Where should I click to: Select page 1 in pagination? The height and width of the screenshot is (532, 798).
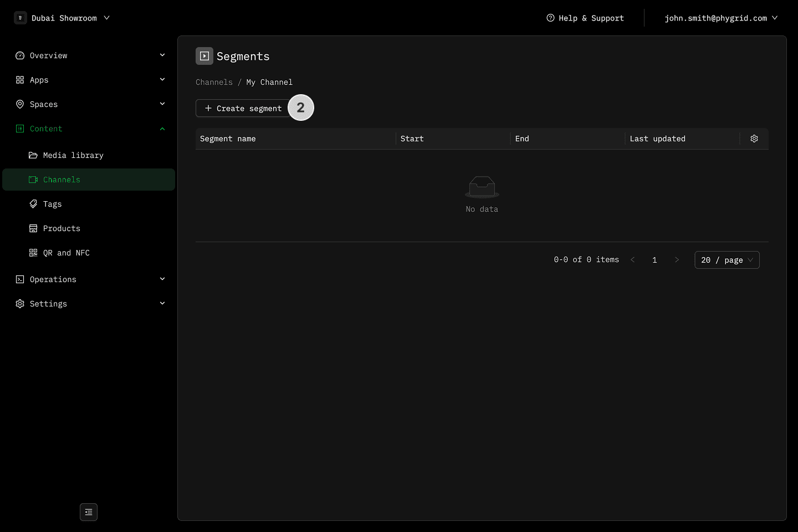click(654, 260)
